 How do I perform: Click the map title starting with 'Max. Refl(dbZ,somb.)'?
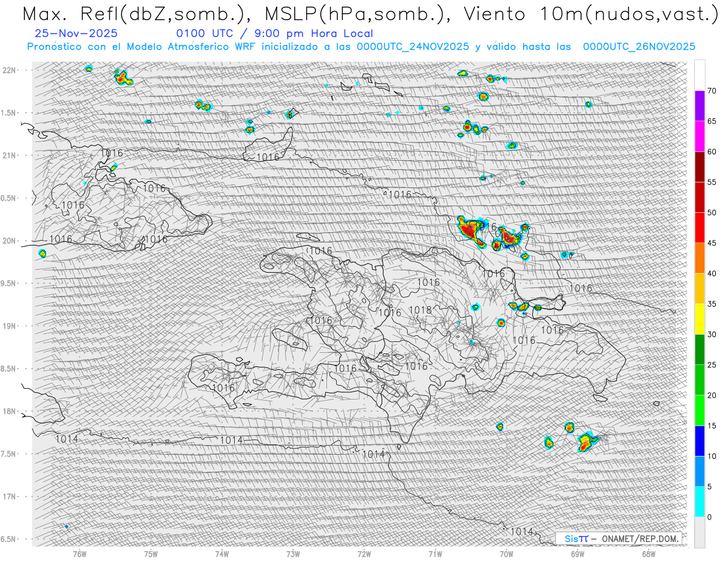[x=370, y=15]
